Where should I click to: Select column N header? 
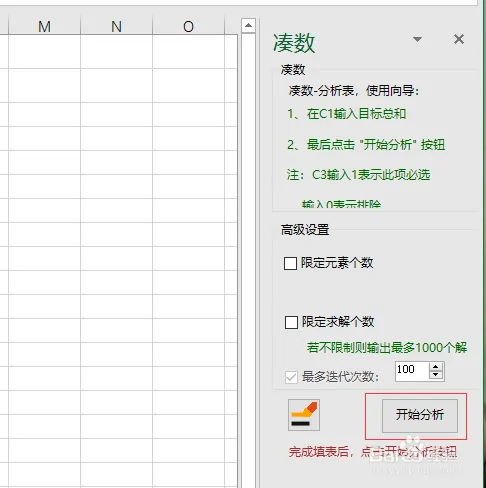point(116,26)
